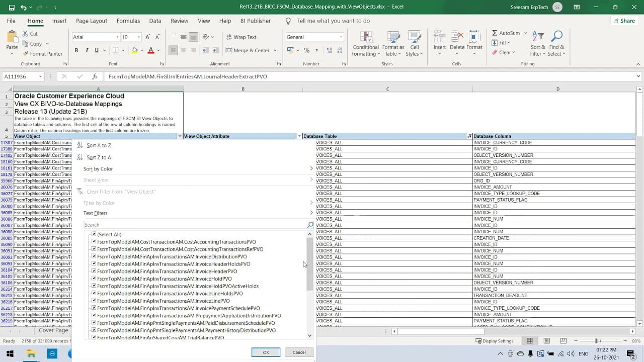Toggle Underline formatting
The image size is (644, 362).
click(97, 50)
